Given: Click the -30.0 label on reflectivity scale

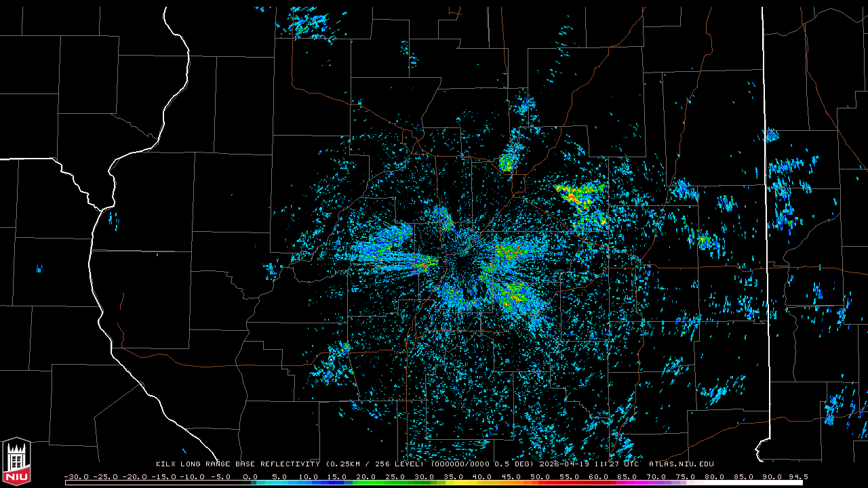Looking at the screenshot, I should pyautogui.click(x=77, y=476).
